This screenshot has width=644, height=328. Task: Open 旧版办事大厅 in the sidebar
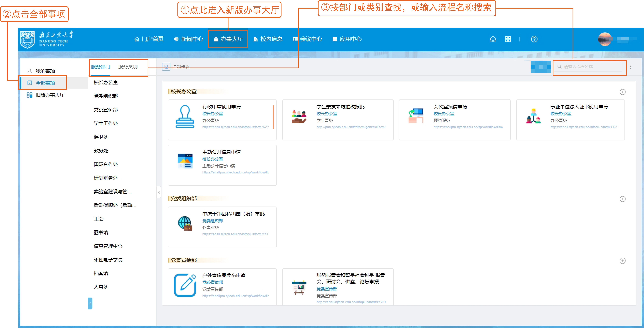coord(45,95)
